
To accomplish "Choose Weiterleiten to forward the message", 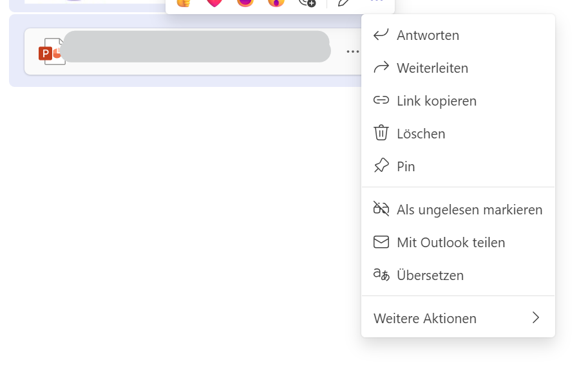I will [x=432, y=68].
